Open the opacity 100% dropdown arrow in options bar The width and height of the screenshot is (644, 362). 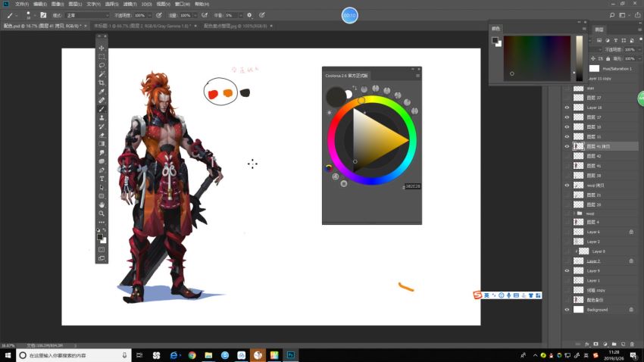(149, 16)
